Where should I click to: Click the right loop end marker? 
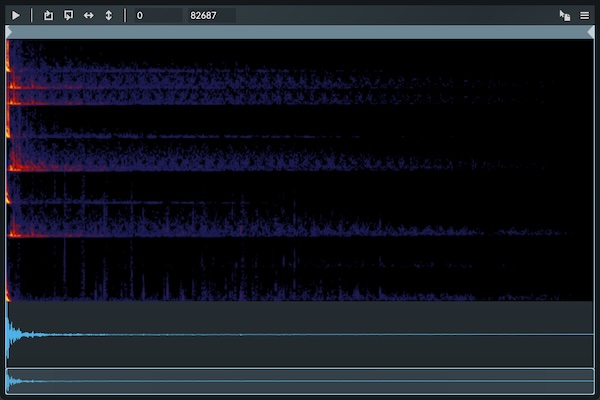591,33
